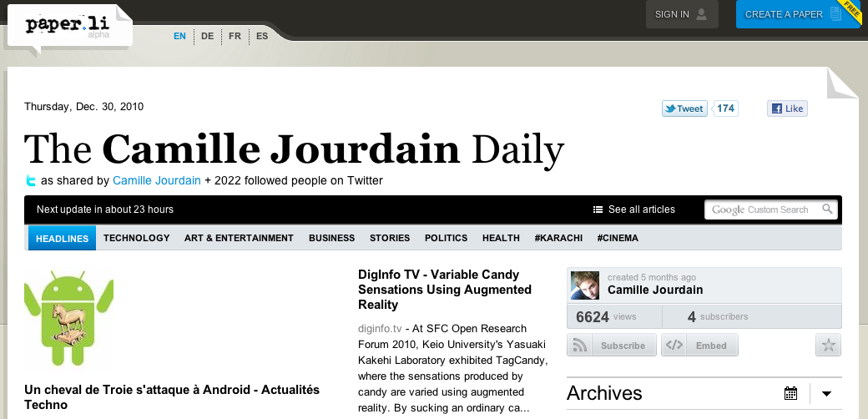This screenshot has height=419, width=868.
Task: Open the #KARACHI tab
Action: point(558,238)
